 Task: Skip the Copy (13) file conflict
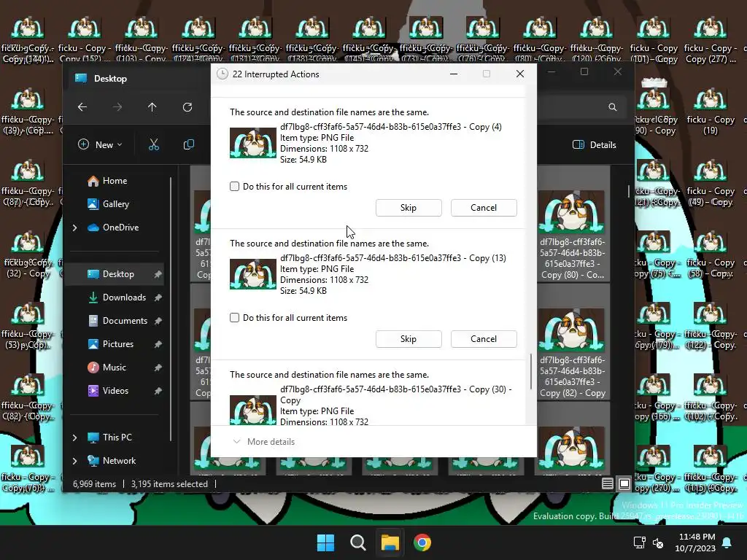click(409, 339)
